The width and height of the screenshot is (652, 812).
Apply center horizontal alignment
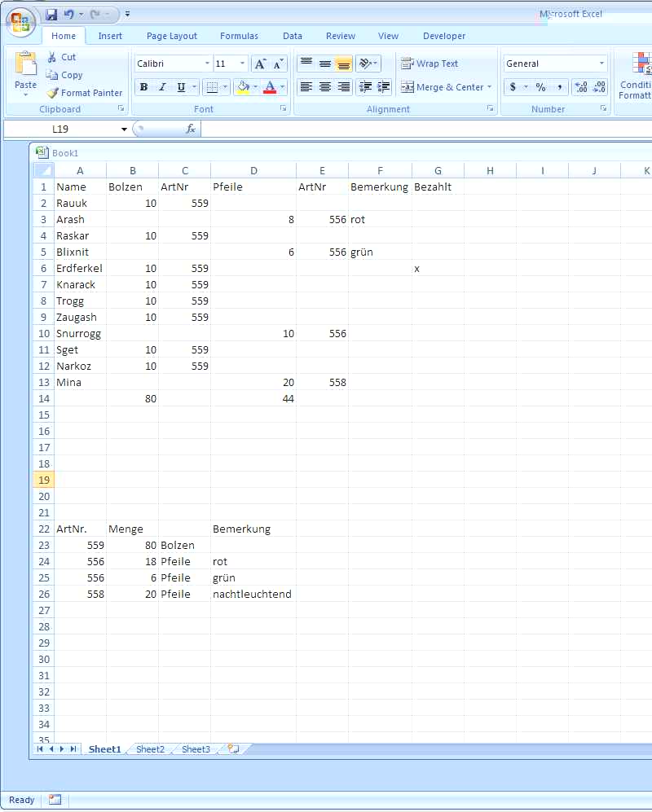tap(324, 87)
